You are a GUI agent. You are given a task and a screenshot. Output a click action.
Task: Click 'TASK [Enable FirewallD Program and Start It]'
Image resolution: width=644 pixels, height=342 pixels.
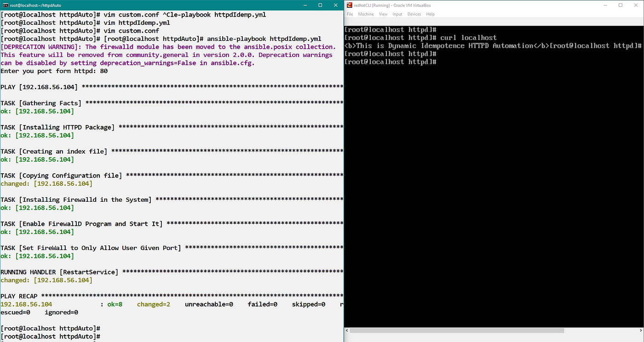pos(172,224)
